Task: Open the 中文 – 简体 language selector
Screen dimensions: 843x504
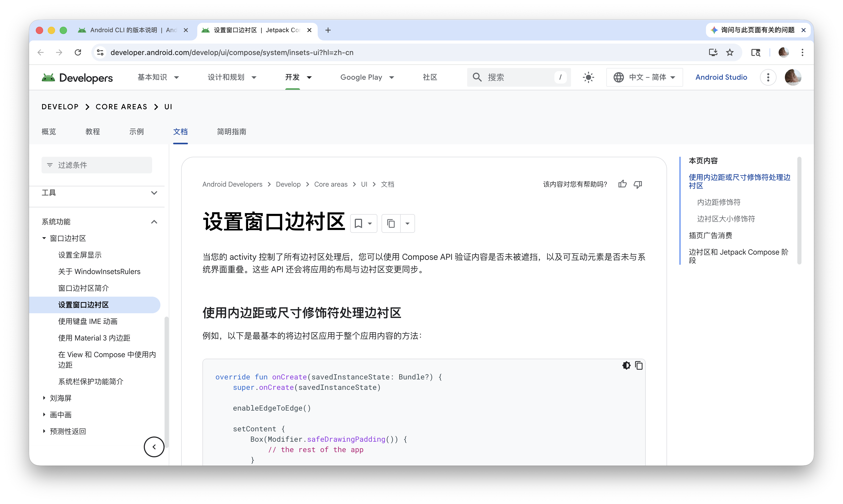Action: point(644,77)
